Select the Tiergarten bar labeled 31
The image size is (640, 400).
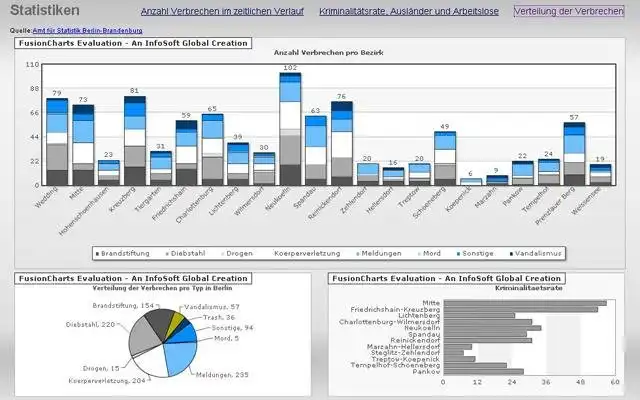[x=161, y=169]
